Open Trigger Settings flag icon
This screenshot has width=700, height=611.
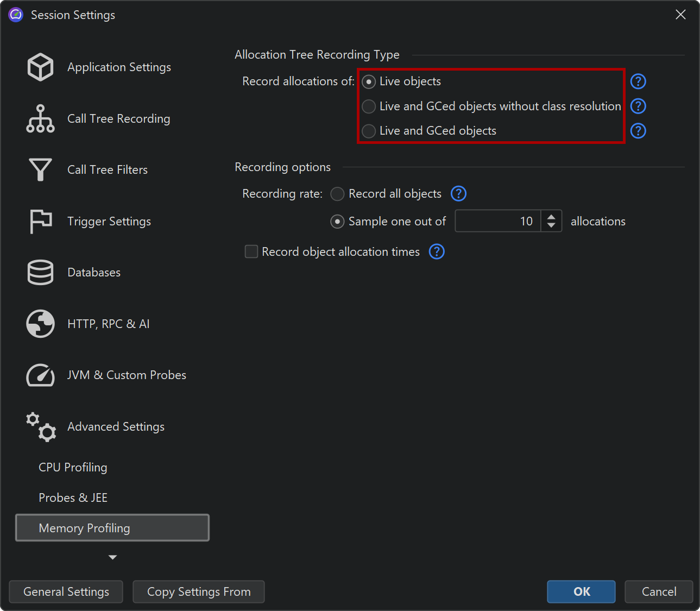click(40, 222)
